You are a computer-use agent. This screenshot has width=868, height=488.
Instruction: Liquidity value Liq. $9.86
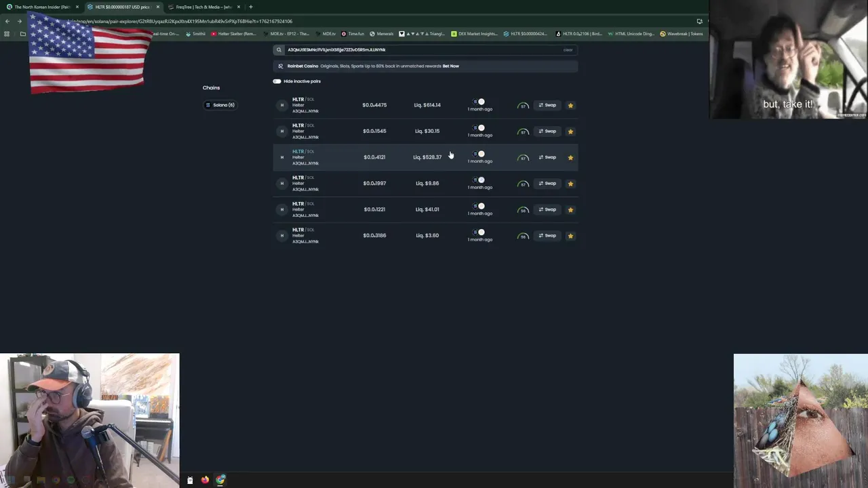[427, 184]
